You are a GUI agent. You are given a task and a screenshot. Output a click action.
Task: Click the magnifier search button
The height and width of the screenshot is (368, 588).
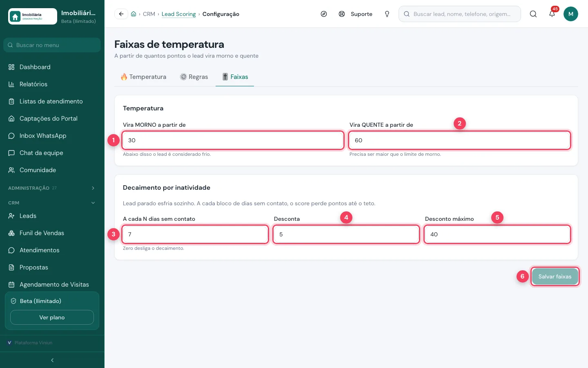533,14
